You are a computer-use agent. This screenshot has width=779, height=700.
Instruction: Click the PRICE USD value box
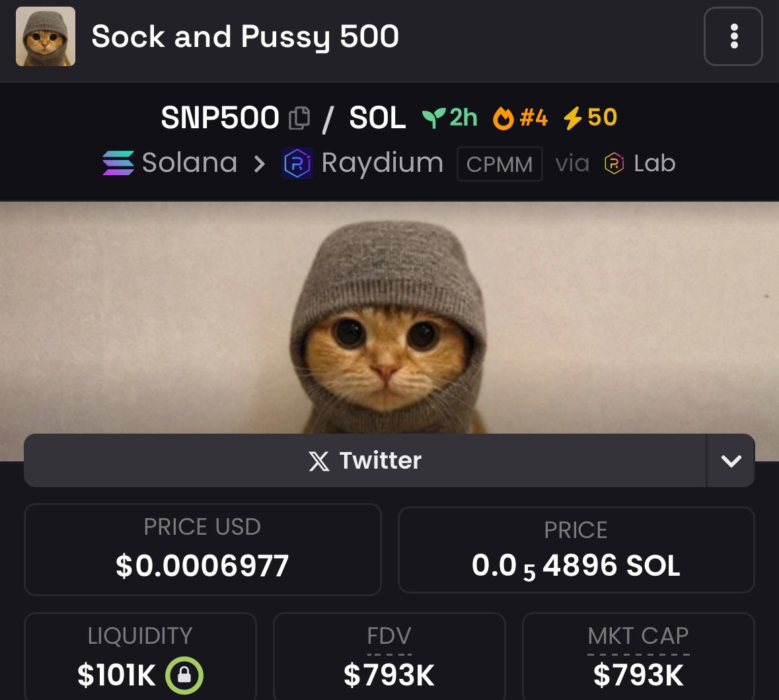(x=203, y=549)
